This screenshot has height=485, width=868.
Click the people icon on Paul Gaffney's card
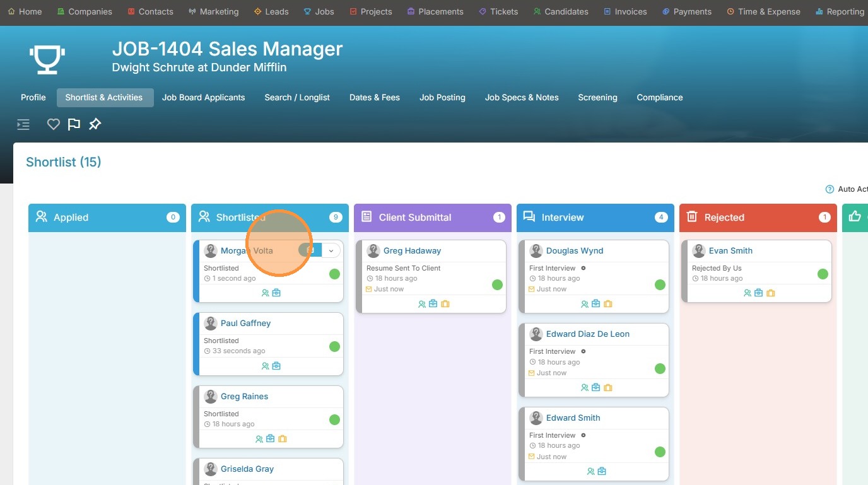coord(266,366)
